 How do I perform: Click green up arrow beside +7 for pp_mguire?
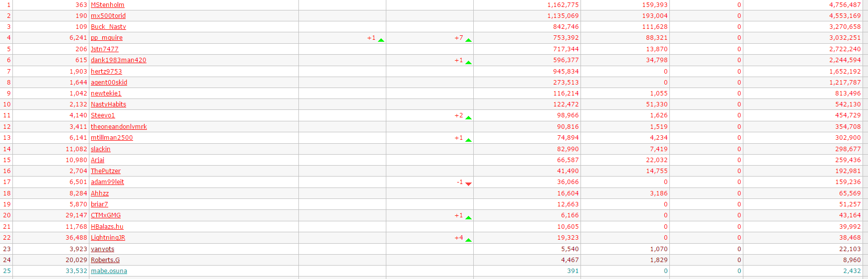pos(468,40)
